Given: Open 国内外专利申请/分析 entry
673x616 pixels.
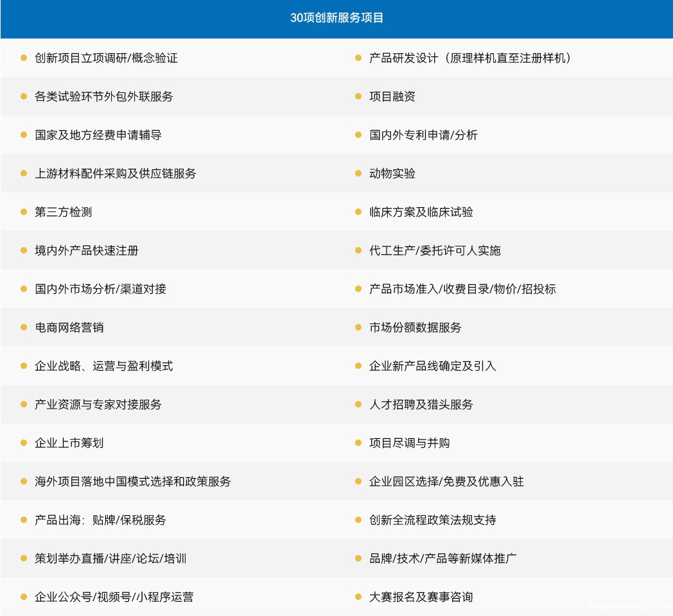Looking at the screenshot, I should pos(423,135).
